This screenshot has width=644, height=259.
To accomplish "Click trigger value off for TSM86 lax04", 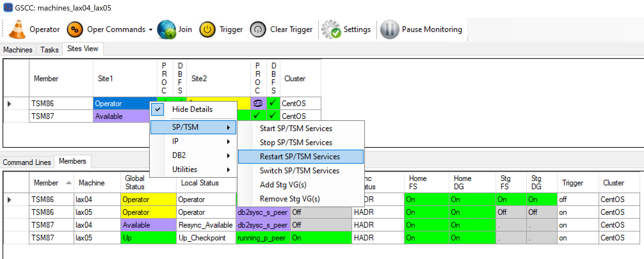I will 578,200.
